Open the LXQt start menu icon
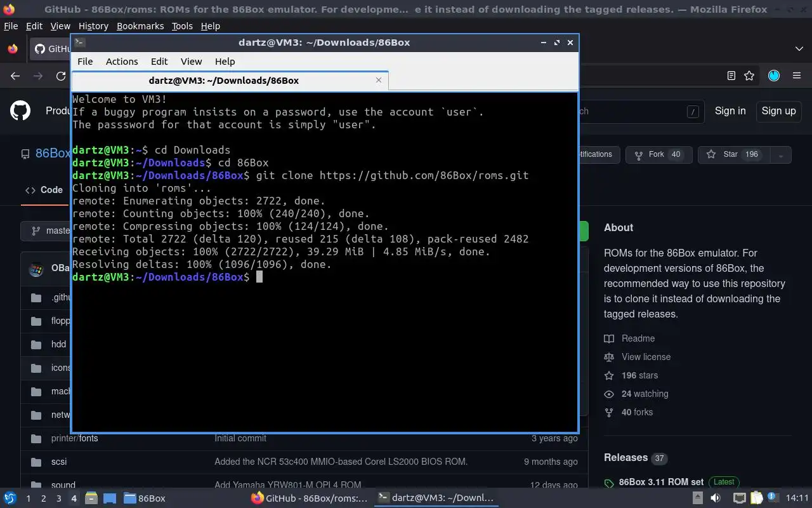This screenshot has height=508, width=812. [10, 498]
